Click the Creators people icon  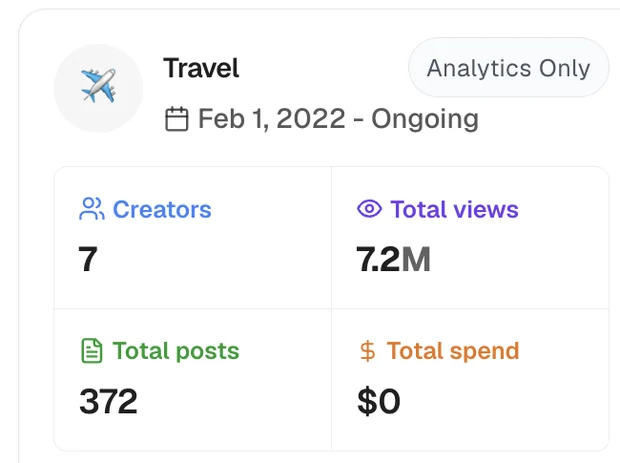[x=92, y=209]
